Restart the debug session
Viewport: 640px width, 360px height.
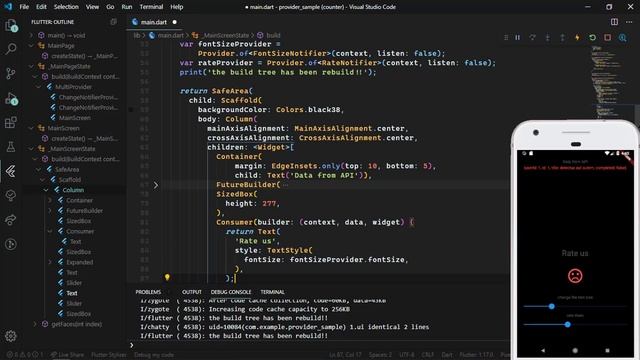tap(592, 38)
